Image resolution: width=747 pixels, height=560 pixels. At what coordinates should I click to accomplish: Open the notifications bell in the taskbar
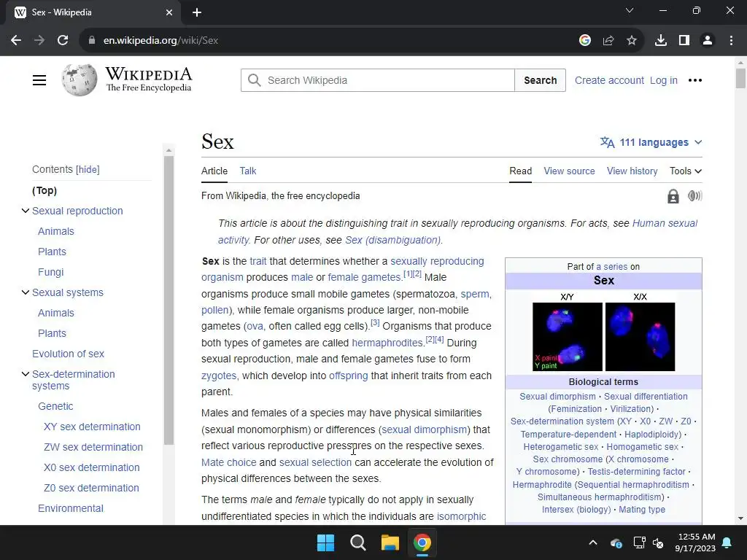coord(727,542)
